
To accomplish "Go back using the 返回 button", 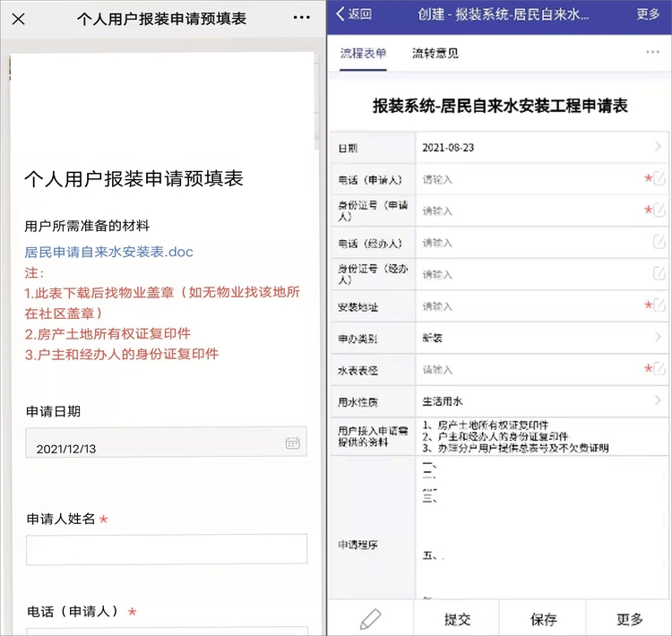I will pos(354,13).
